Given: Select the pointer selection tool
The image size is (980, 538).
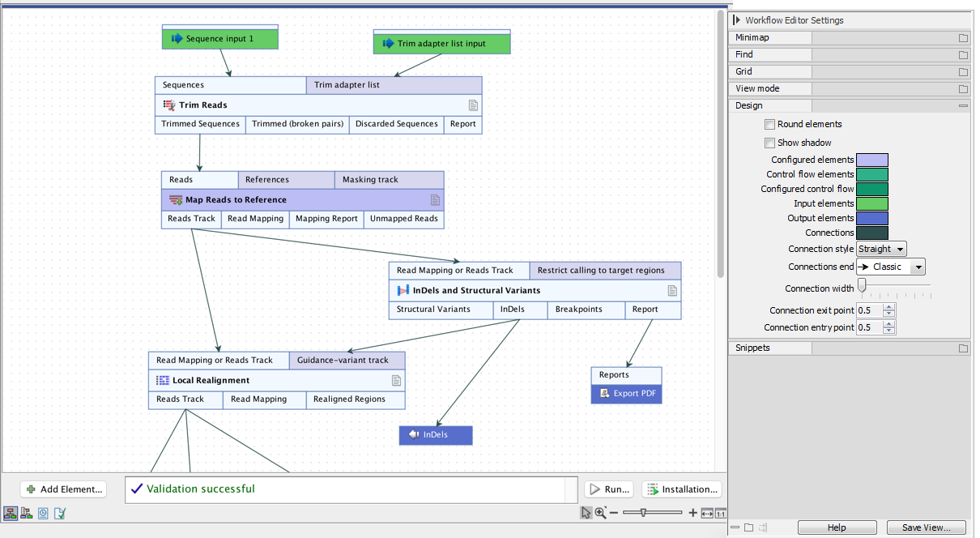Looking at the screenshot, I should coord(586,512).
